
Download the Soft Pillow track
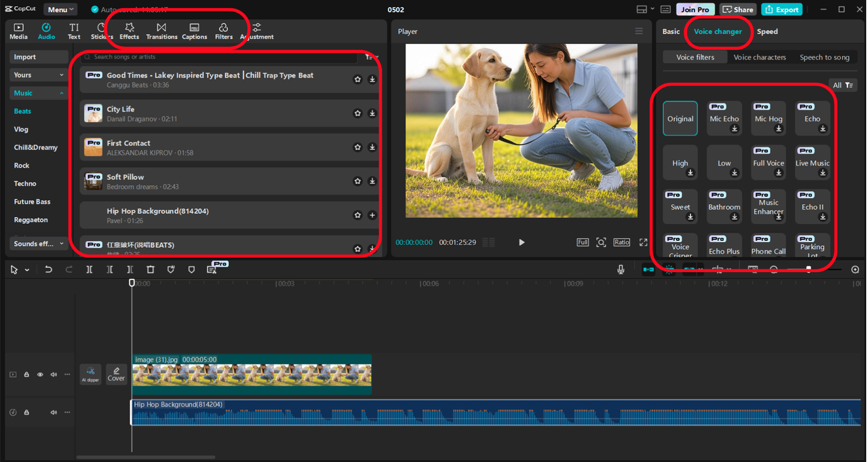click(372, 181)
